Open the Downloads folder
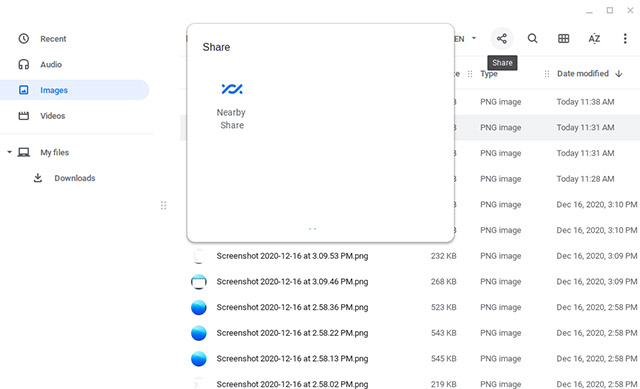This screenshot has height=389, width=640. [75, 178]
